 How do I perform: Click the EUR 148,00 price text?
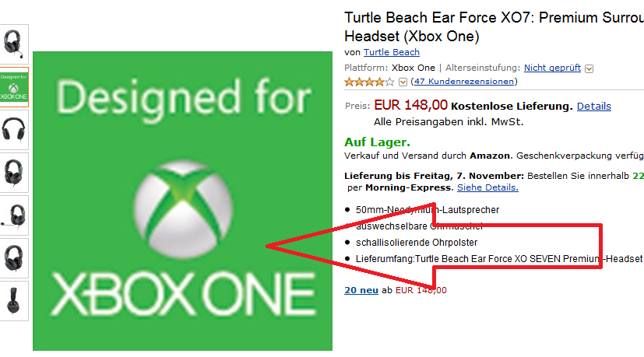pyautogui.click(x=410, y=105)
